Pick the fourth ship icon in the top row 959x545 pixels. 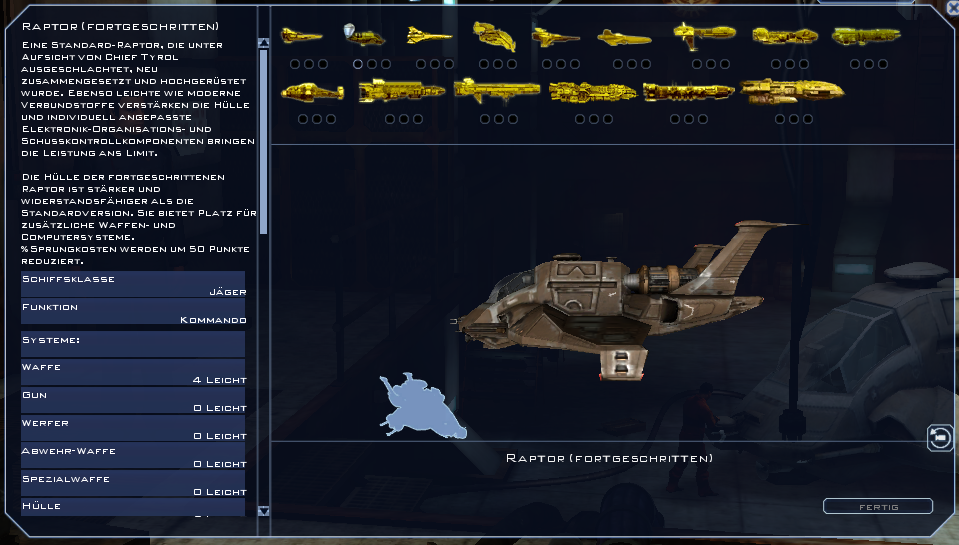coord(494,35)
